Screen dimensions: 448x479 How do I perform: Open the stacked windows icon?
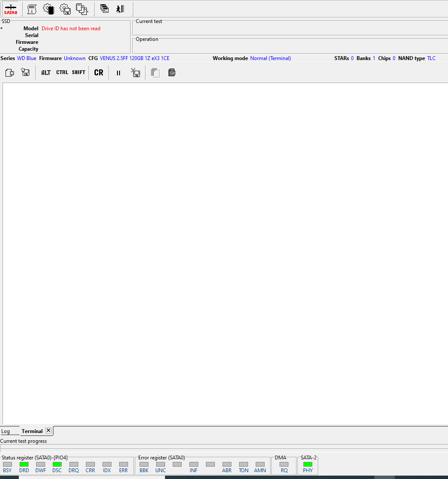click(x=104, y=9)
